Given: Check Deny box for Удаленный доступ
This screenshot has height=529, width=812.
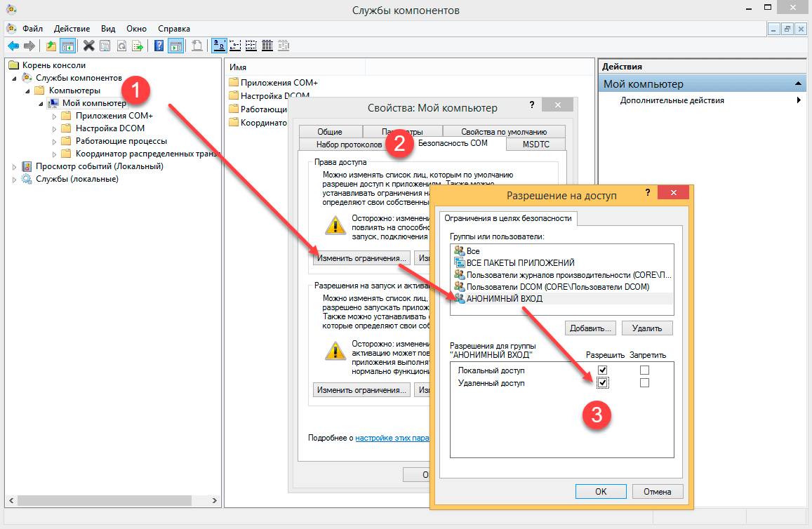Looking at the screenshot, I should [644, 383].
